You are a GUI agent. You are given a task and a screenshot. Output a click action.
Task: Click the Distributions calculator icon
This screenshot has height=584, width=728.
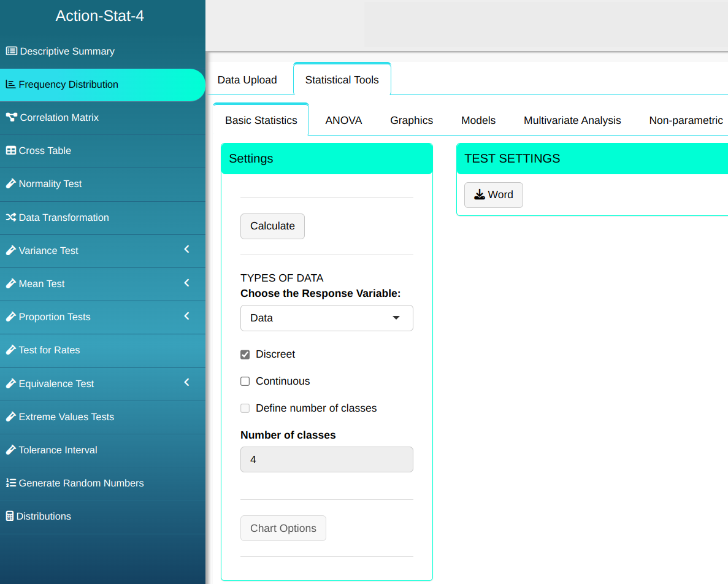click(x=10, y=517)
